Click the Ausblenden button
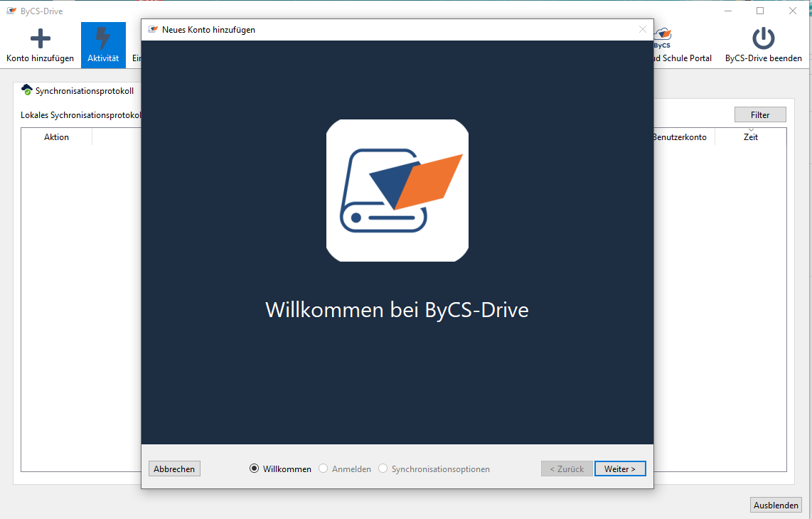The image size is (812, 519). click(x=776, y=505)
